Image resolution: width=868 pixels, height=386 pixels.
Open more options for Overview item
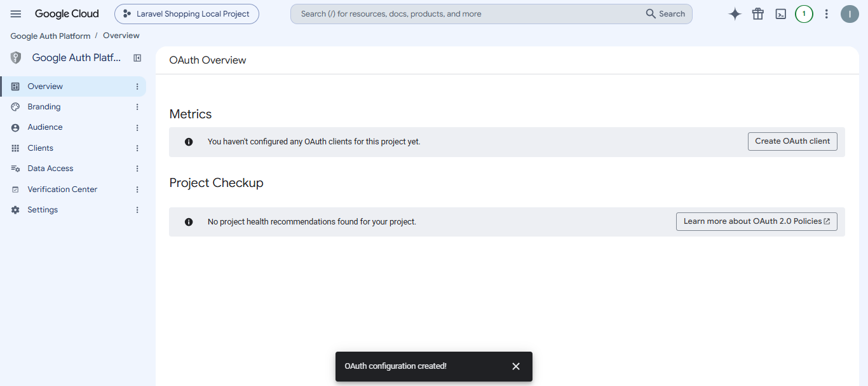pos(137,86)
